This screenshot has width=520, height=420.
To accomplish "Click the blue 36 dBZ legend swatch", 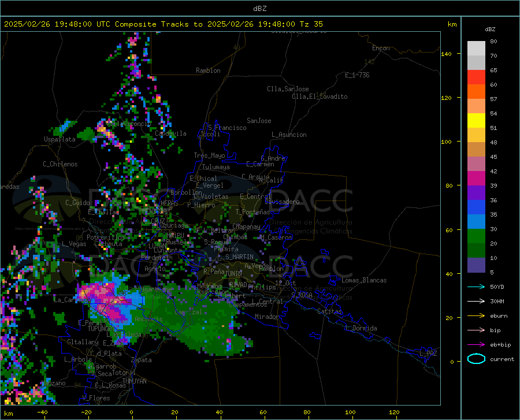I will 476,207.
